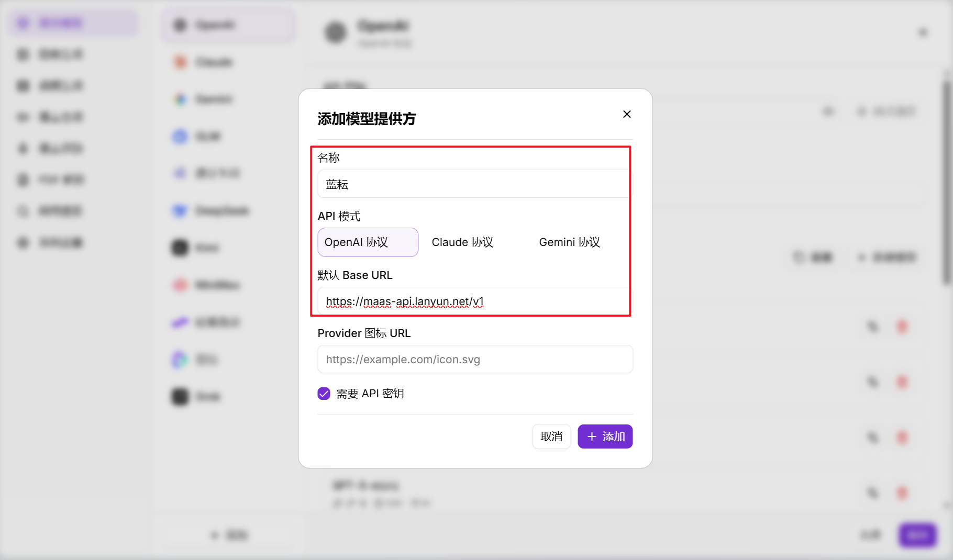Click the plus icon on the 添加 button
The height and width of the screenshot is (560, 953).
point(592,436)
